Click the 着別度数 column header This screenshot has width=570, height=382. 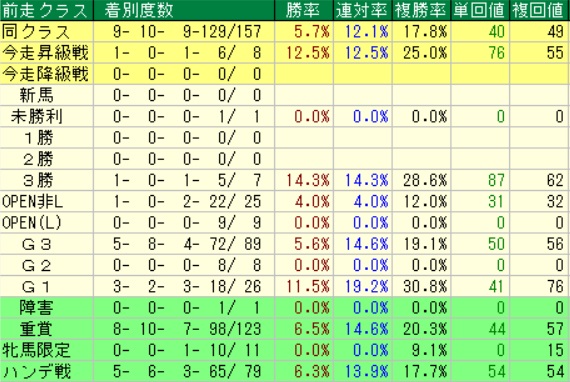(x=184, y=10)
